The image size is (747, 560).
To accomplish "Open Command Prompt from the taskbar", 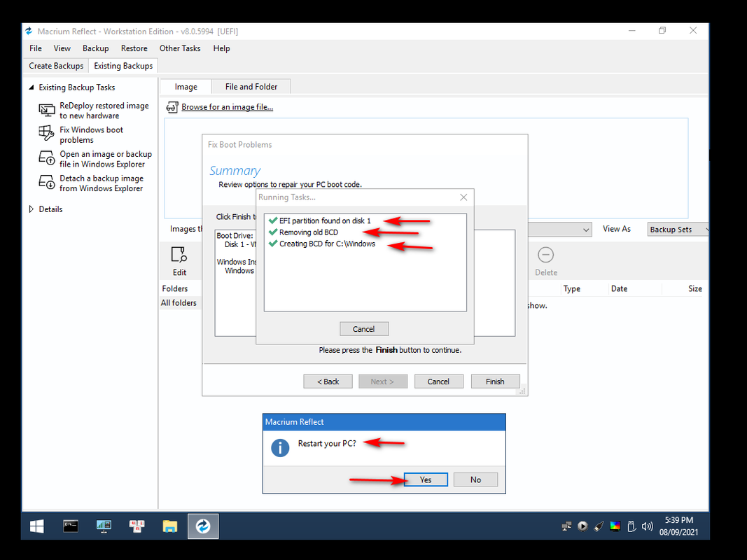I will pyautogui.click(x=71, y=526).
